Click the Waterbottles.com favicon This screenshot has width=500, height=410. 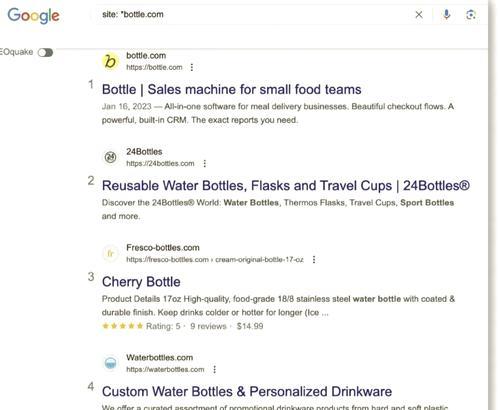(110, 363)
